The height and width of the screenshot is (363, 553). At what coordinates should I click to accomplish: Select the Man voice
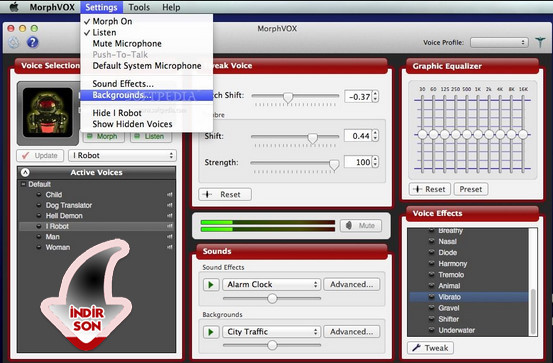52,237
